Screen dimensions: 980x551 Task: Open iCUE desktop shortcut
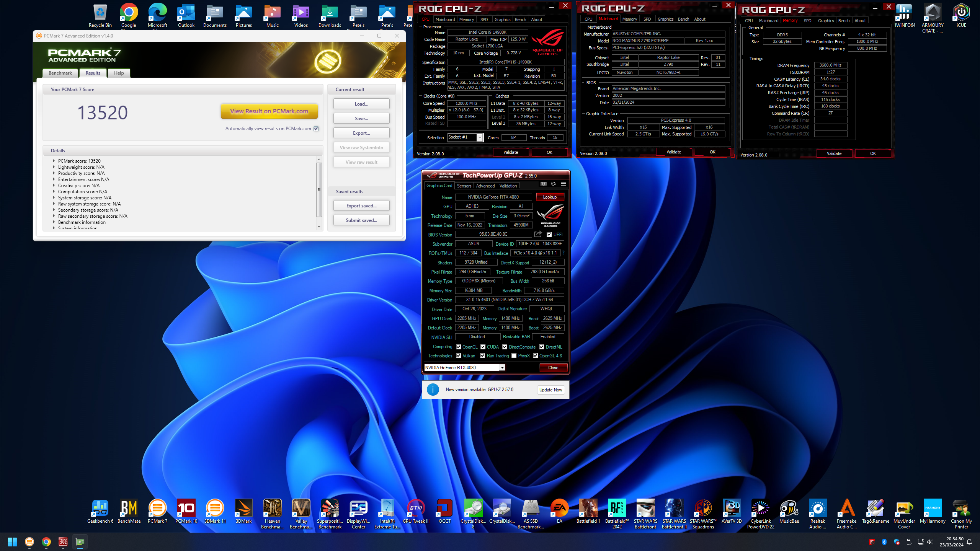(x=961, y=16)
